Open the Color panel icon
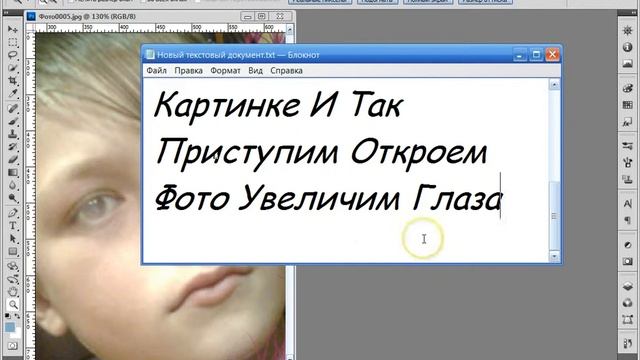 tap(628, 88)
